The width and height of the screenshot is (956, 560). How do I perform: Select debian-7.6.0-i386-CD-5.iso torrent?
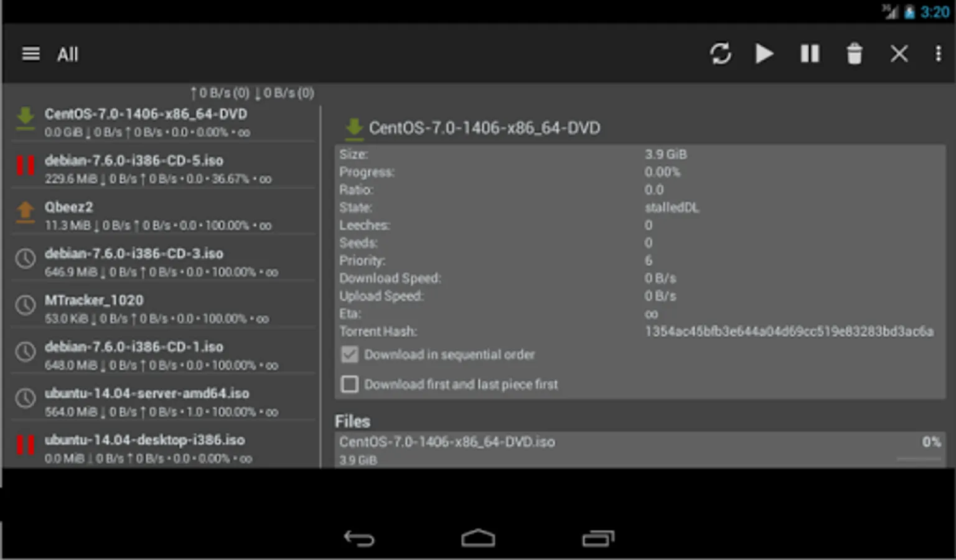click(163, 169)
